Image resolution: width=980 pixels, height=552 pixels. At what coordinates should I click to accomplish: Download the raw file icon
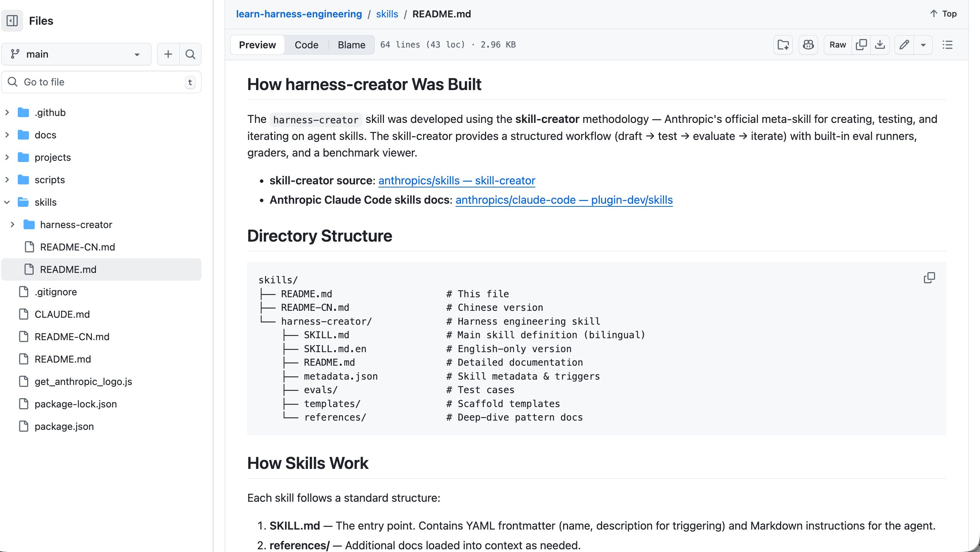click(880, 45)
